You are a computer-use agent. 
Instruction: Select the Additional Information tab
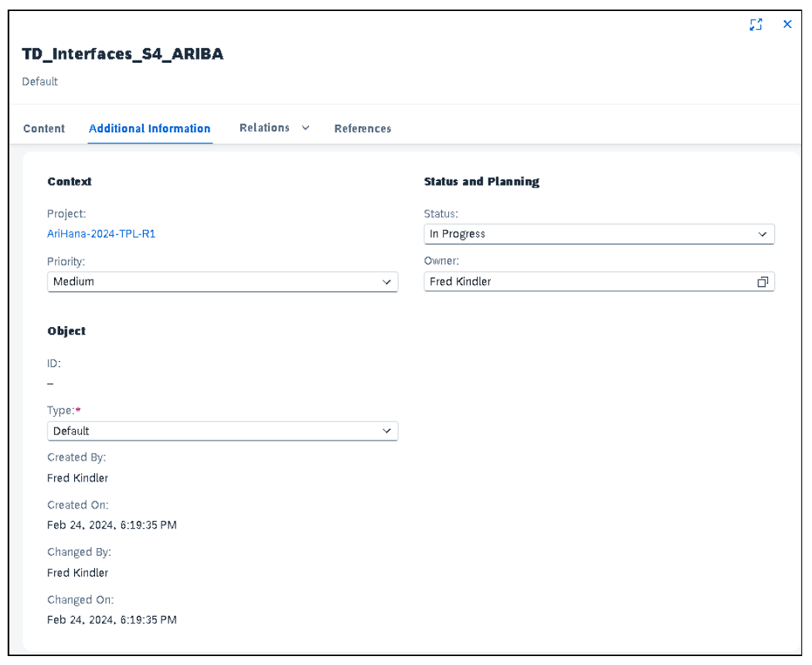pos(150,128)
